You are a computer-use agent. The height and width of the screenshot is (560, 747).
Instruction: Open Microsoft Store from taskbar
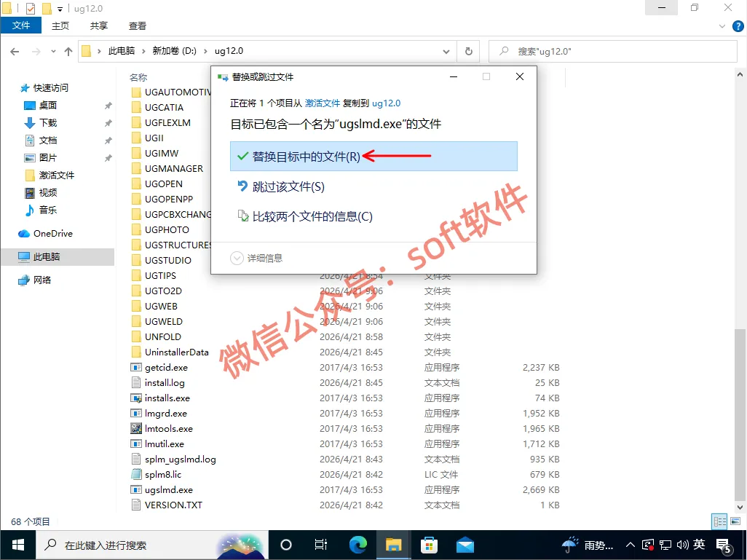coord(429,545)
